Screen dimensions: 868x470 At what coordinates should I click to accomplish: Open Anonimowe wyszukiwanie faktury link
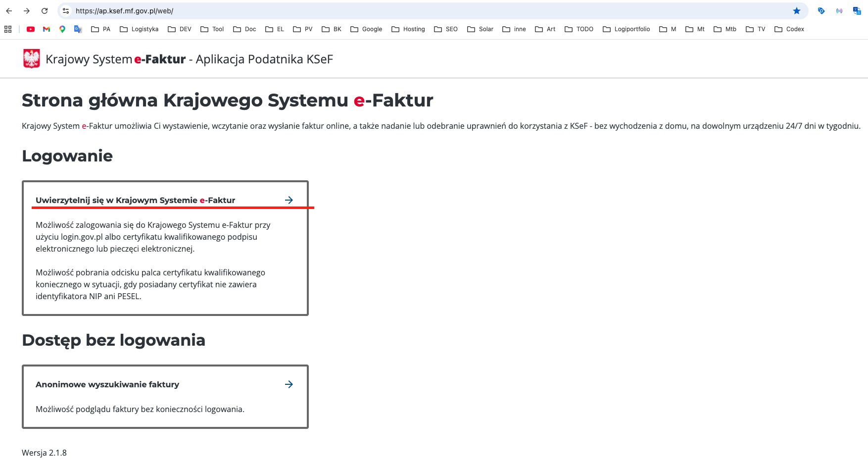pyautogui.click(x=107, y=384)
